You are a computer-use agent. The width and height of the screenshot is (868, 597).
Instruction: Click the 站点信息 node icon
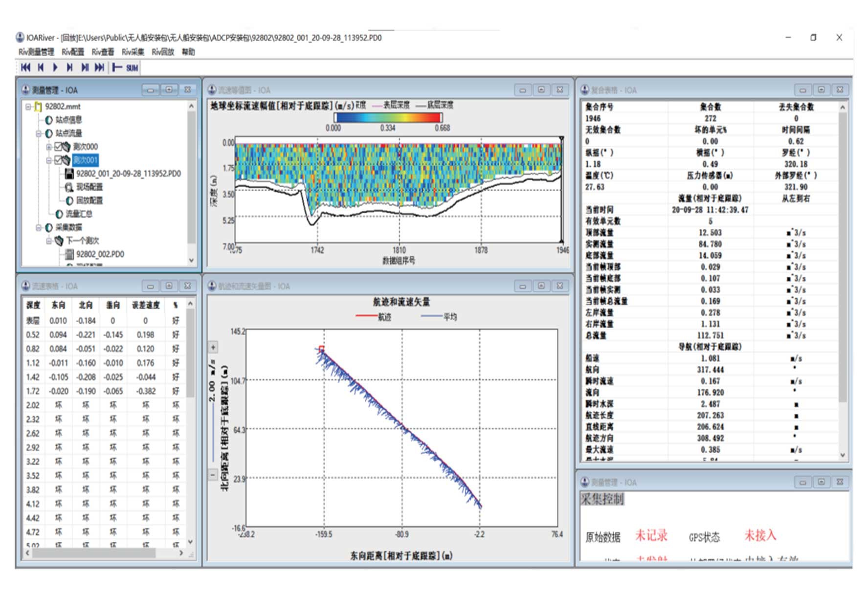tap(49, 120)
